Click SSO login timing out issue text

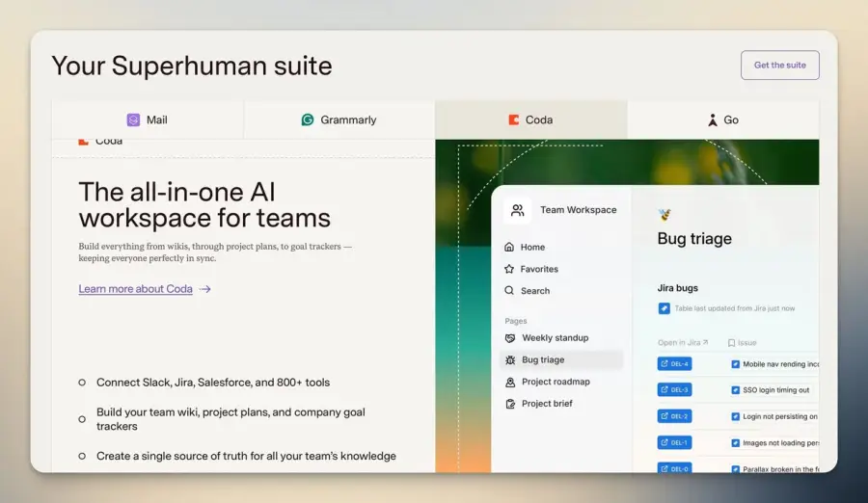[x=776, y=390]
